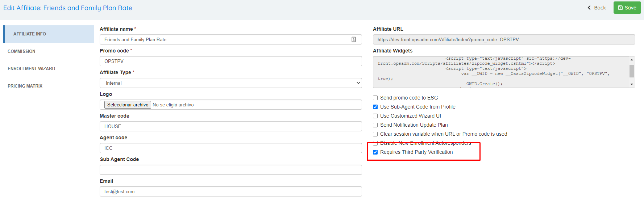
Task: Go Back using the header link
Action: (x=597, y=8)
